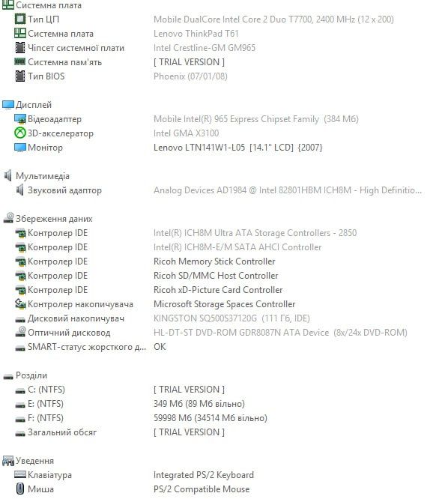Open the Phoenix (07/01/08) BIOS link
448x499 pixels.
point(190,76)
